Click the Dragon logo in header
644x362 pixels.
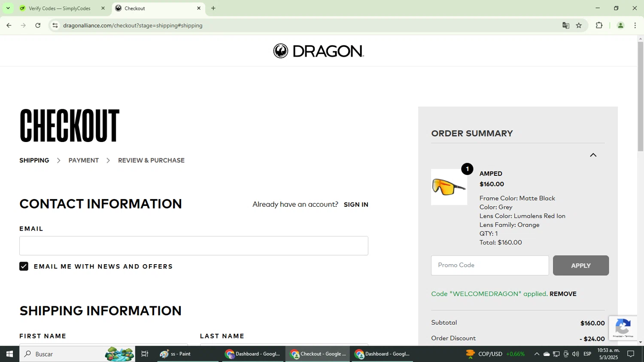coord(319,51)
